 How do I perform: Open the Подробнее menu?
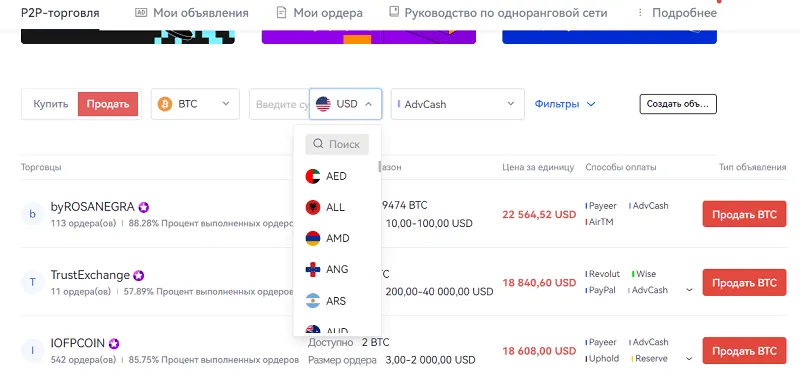pos(677,13)
